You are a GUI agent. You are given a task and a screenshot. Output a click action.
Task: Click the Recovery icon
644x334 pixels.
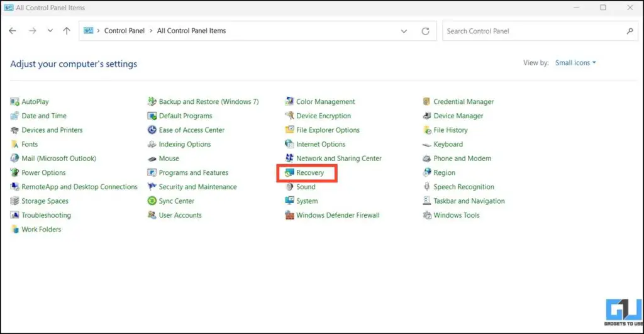289,173
